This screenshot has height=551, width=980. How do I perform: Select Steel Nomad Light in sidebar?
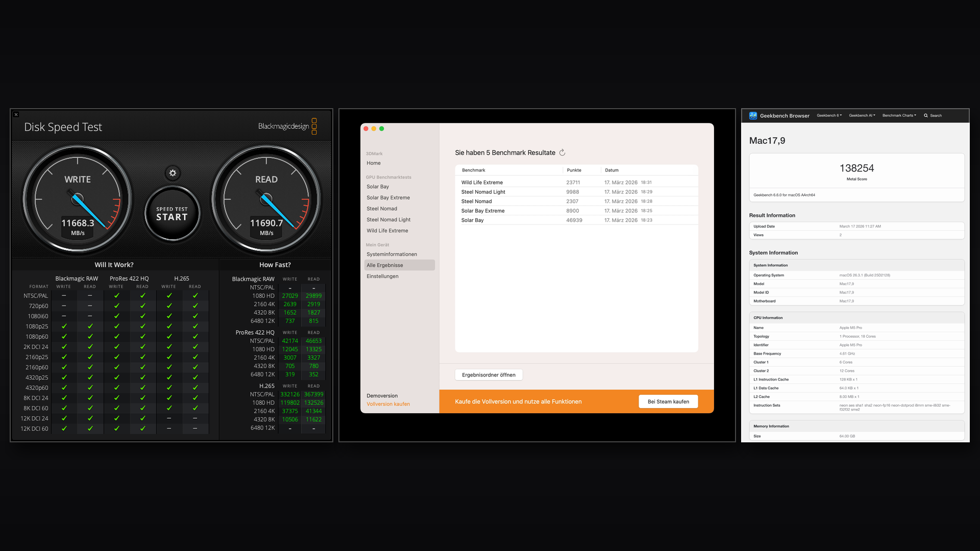click(x=388, y=220)
